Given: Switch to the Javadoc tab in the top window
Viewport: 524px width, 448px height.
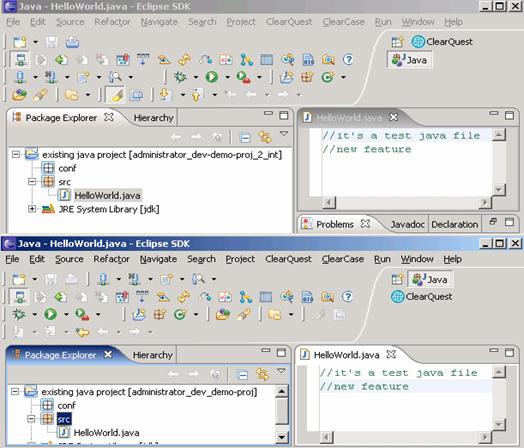Looking at the screenshot, I should point(407,225).
